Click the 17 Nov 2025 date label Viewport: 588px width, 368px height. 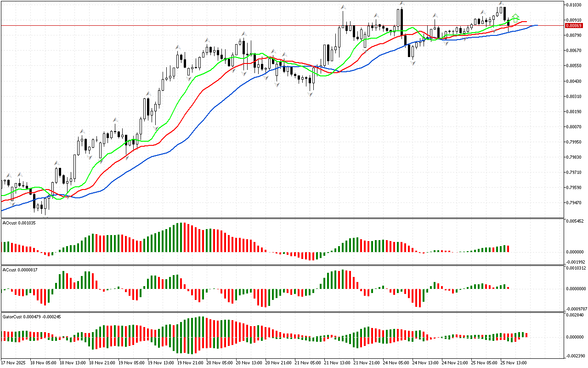point(13,362)
